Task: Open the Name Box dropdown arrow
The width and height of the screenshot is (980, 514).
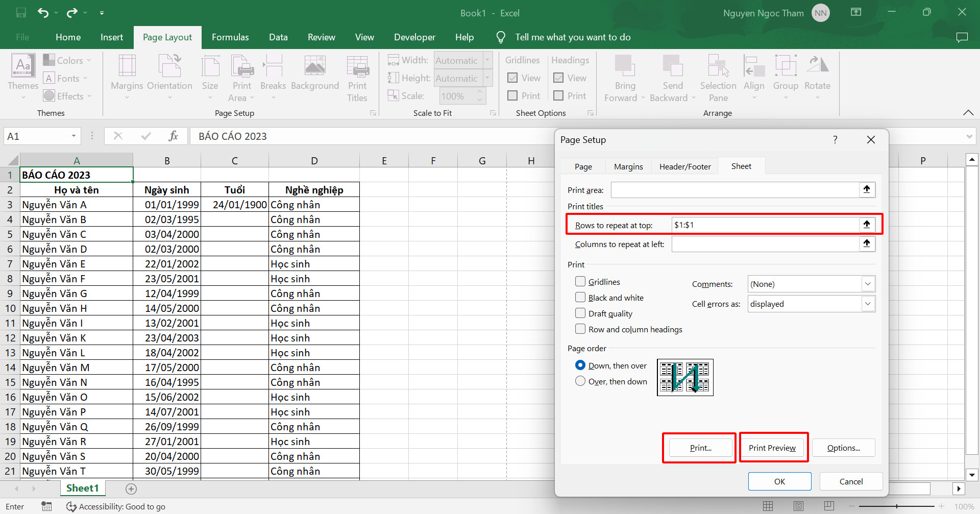Action: [73, 136]
